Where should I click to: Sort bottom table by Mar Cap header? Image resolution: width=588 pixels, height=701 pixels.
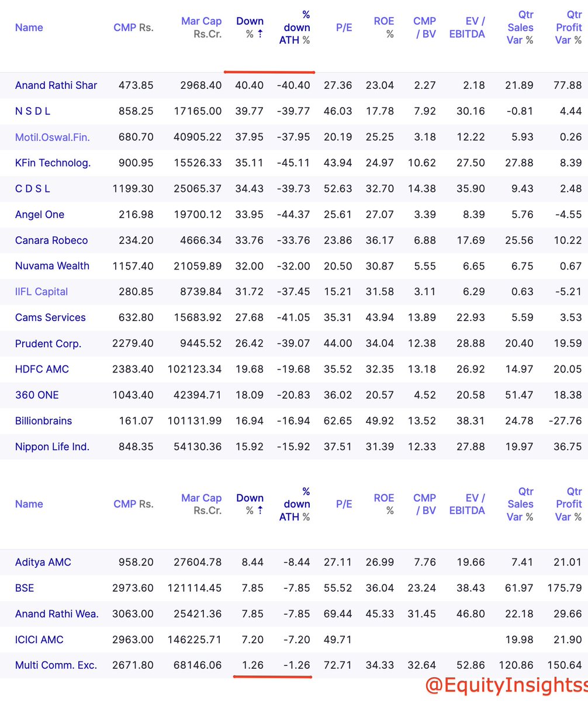click(201, 505)
